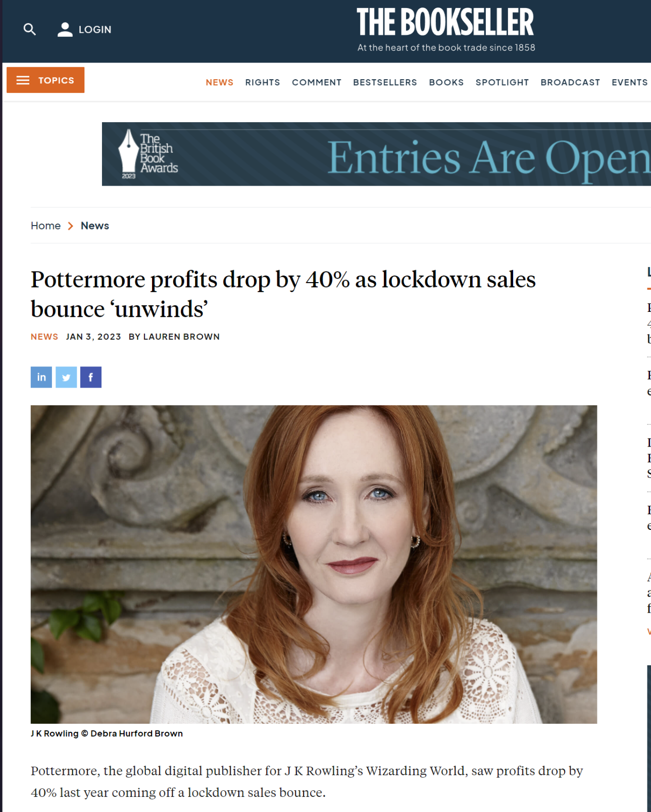Open the News navigation tab
Image resolution: width=651 pixels, height=812 pixels.
coord(219,82)
